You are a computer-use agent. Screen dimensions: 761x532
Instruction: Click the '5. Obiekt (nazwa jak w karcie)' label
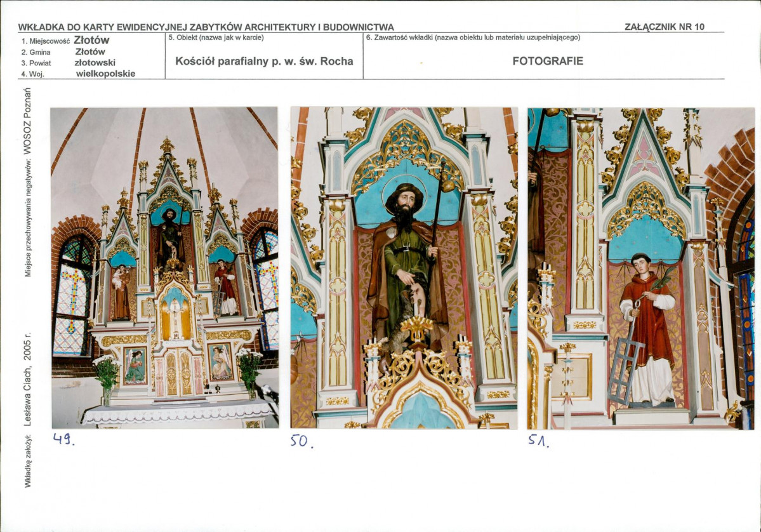pyautogui.click(x=216, y=37)
